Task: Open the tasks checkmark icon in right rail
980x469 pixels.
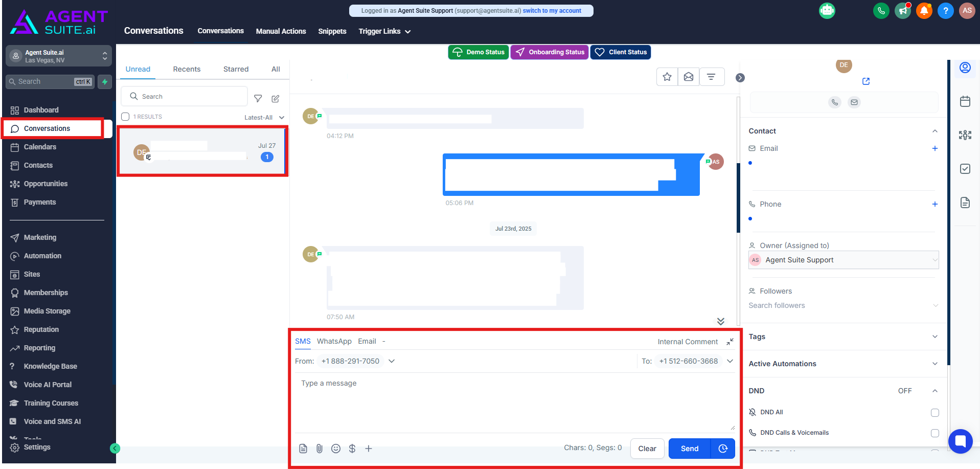Action: [x=965, y=169]
